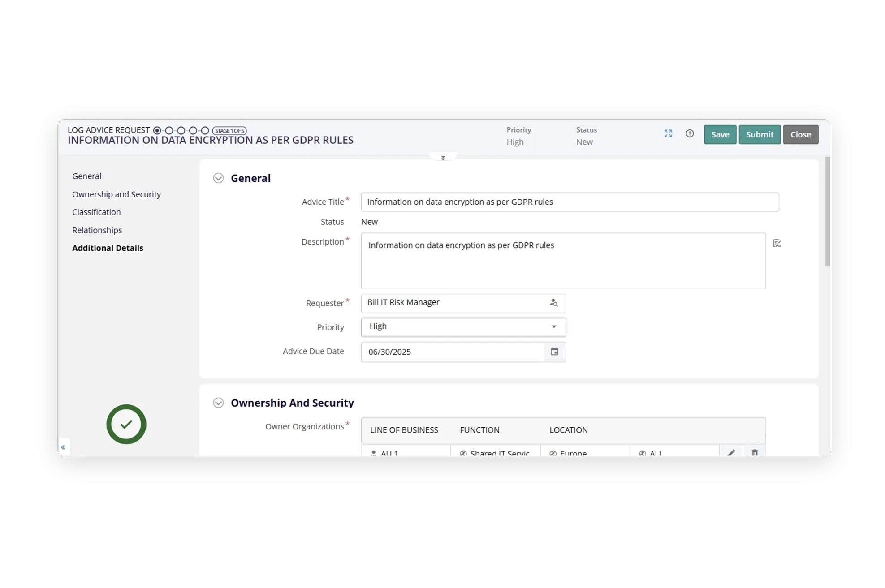The width and height of the screenshot is (885, 588).
Task: Click the third stage circle in workflow
Action: coord(181,130)
